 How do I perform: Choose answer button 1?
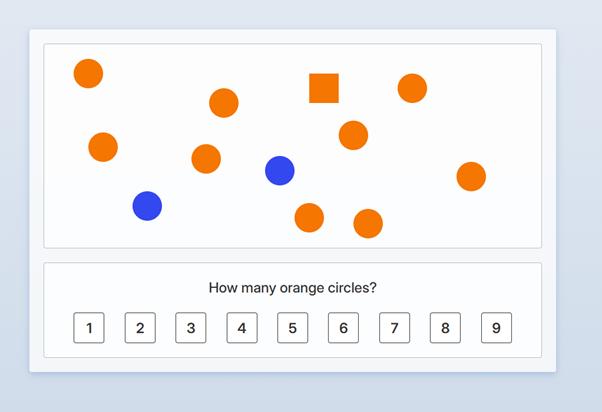click(89, 328)
